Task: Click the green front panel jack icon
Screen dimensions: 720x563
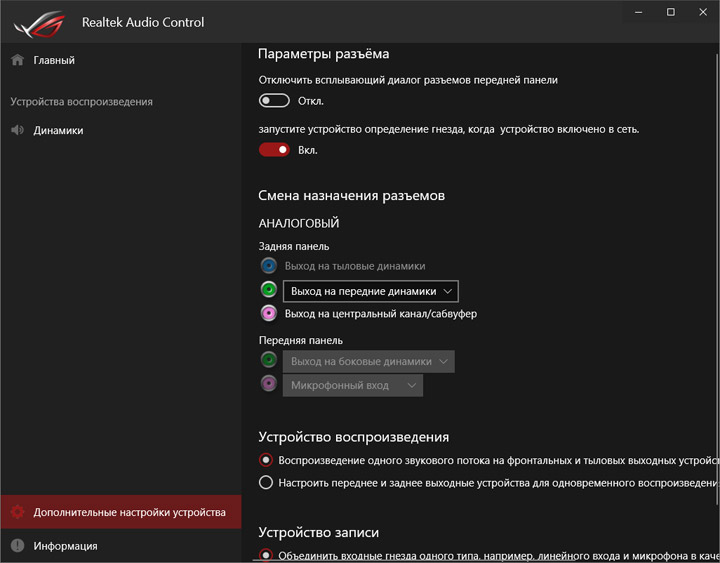Action: [268, 360]
